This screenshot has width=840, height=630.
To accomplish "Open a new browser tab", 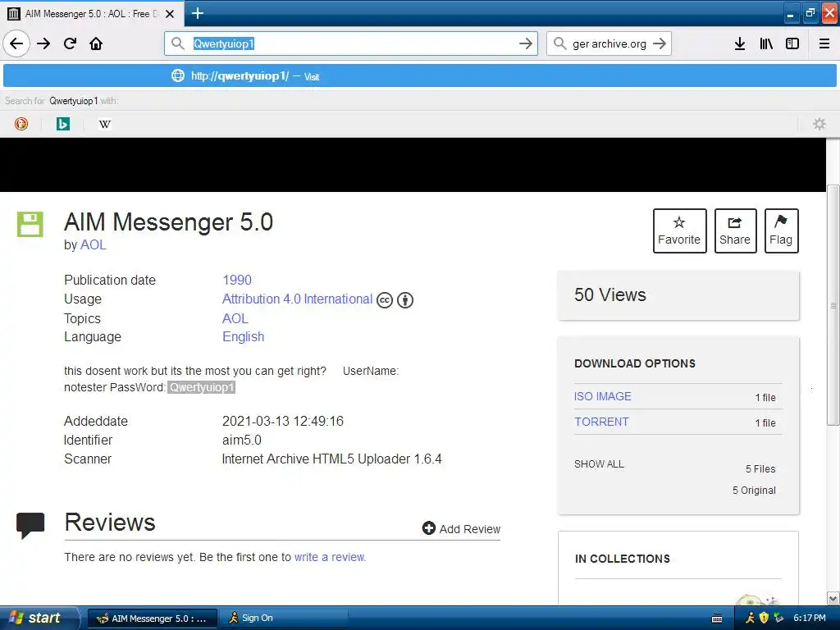I will pos(198,13).
